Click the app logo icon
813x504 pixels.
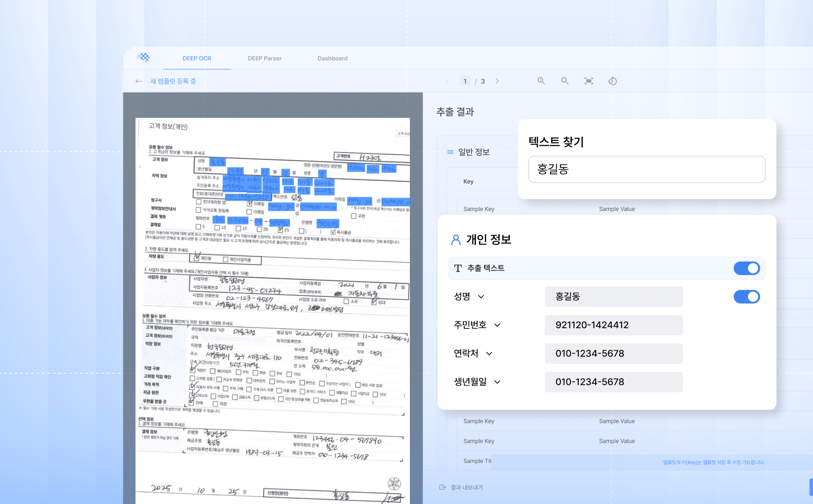(x=144, y=58)
